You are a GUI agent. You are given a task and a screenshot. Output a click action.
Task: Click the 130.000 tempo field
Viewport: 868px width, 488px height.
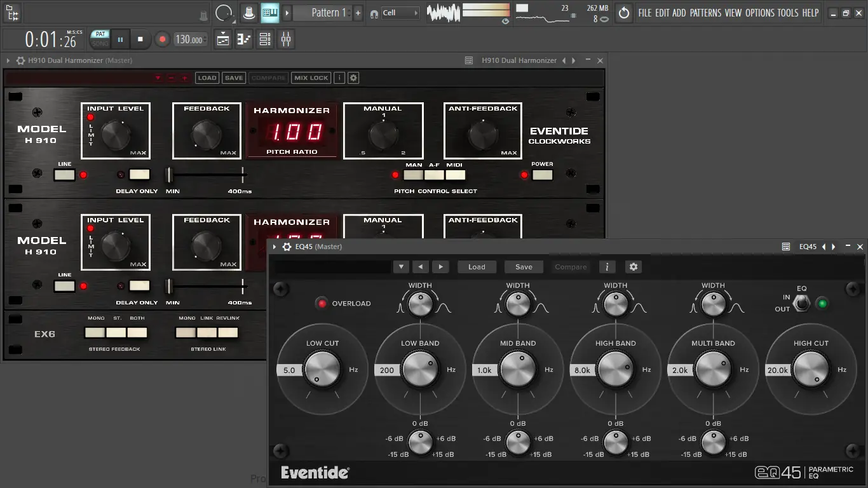[190, 39]
